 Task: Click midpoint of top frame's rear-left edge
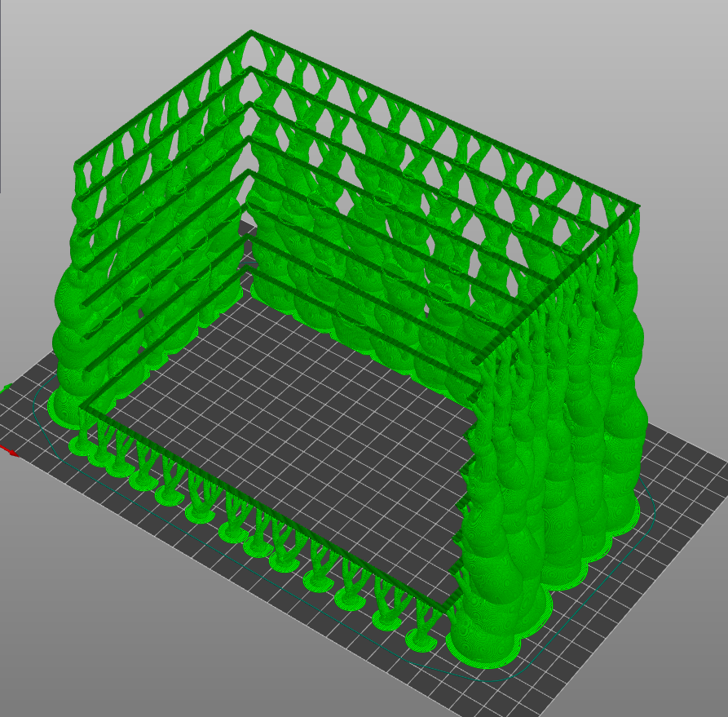165,100
